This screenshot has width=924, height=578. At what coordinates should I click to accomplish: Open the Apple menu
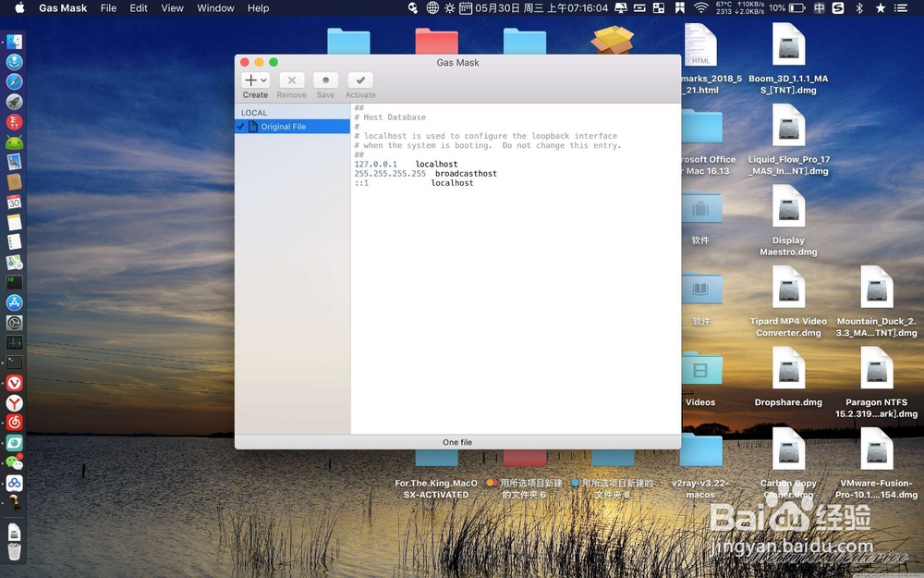tap(19, 7)
